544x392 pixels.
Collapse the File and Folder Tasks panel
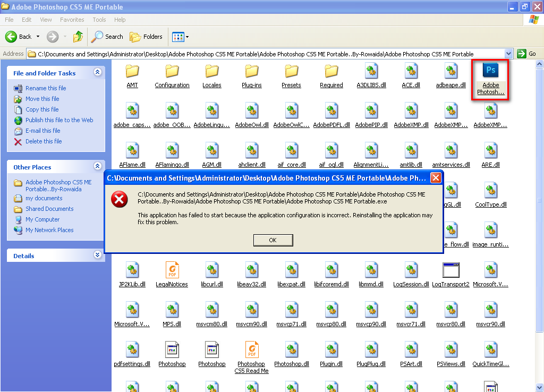click(98, 72)
